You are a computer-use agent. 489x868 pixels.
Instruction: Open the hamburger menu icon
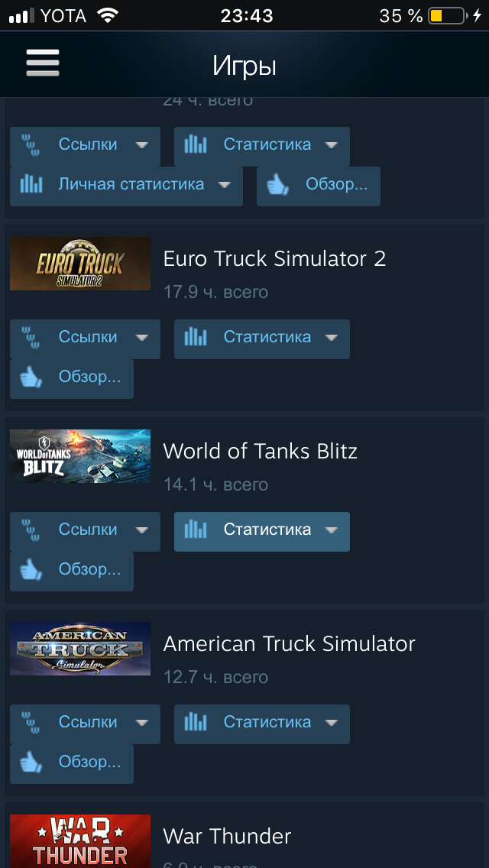point(43,63)
